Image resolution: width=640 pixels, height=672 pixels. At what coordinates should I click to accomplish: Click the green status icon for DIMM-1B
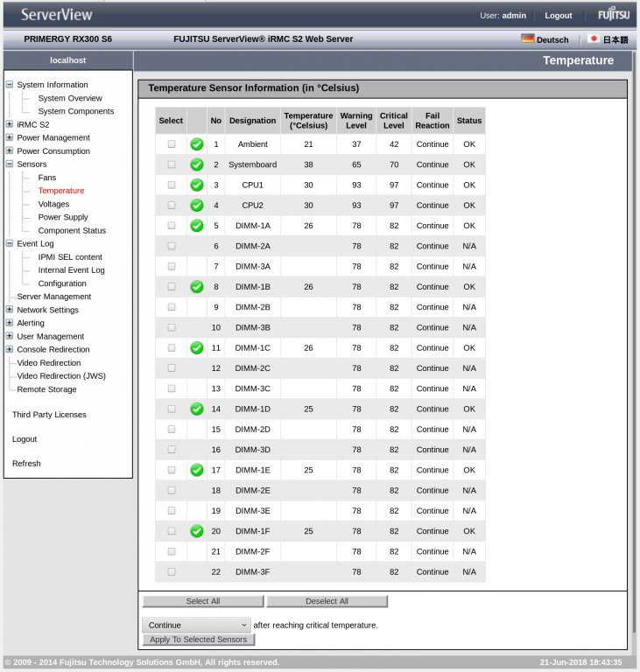tap(197, 287)
